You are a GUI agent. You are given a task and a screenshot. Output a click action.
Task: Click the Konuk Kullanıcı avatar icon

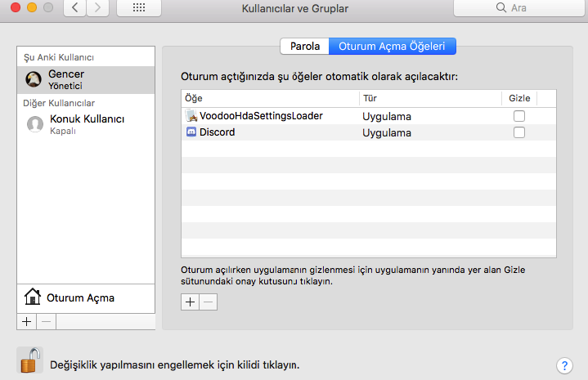coord(35,124)
